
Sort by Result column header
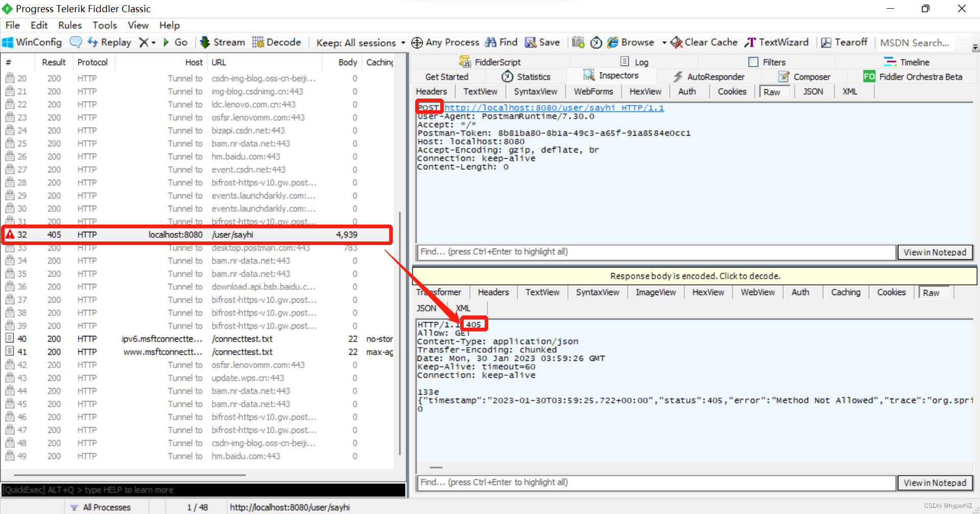(x=54, y=62)
